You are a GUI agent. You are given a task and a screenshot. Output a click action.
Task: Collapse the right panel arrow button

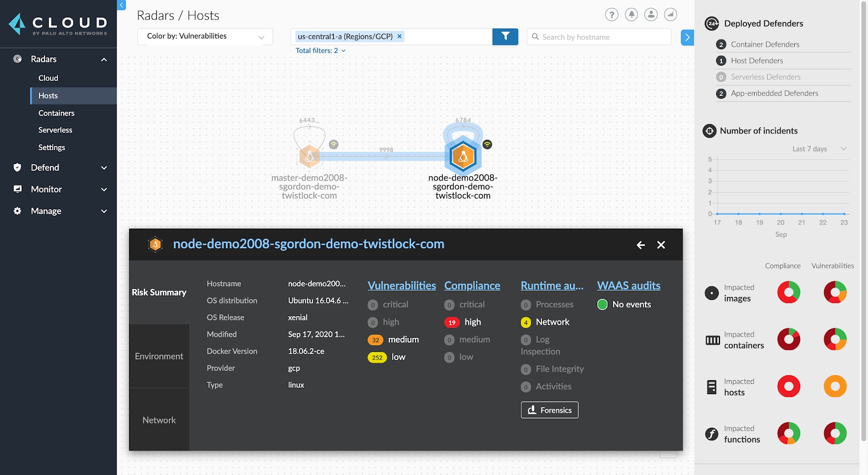coord(687,37)
